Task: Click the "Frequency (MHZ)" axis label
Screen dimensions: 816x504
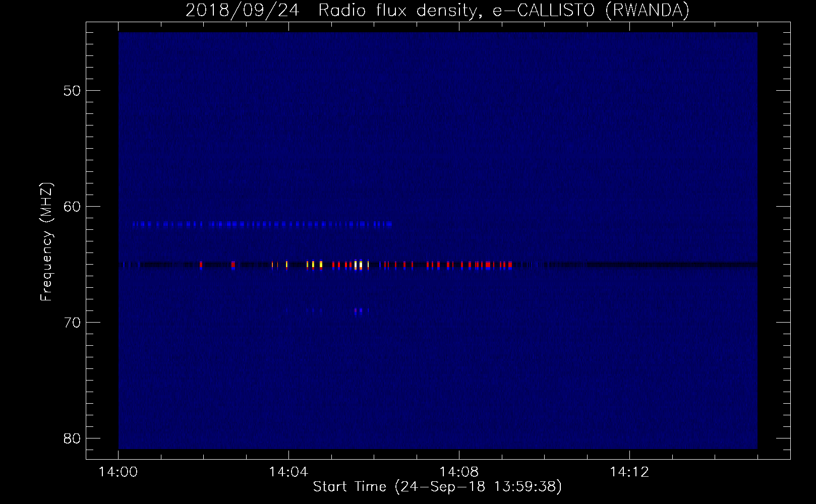Action: pos(46,242)
